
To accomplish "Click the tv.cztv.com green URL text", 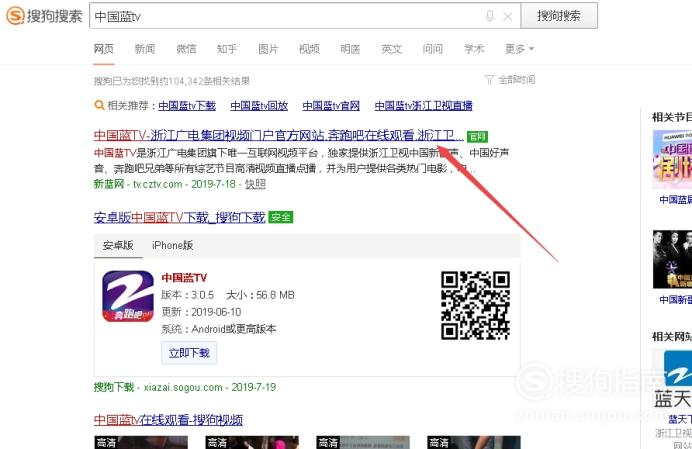I will point(158,184).
